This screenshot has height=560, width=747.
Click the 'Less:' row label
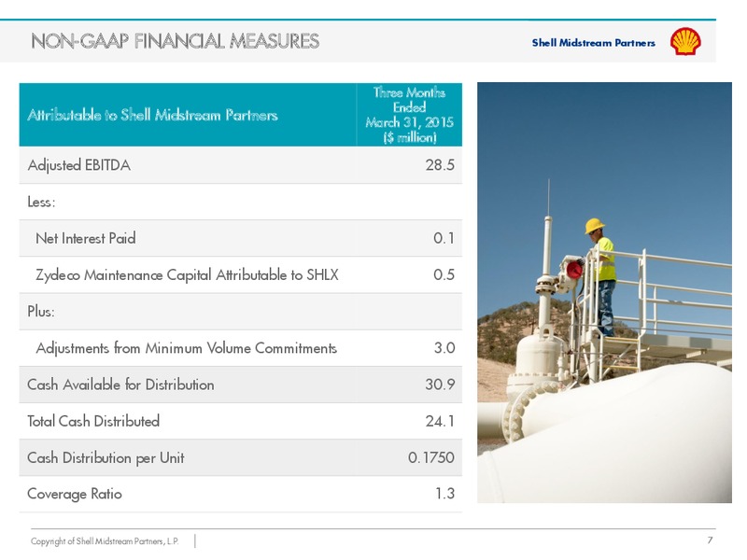[x=41, y=202]
